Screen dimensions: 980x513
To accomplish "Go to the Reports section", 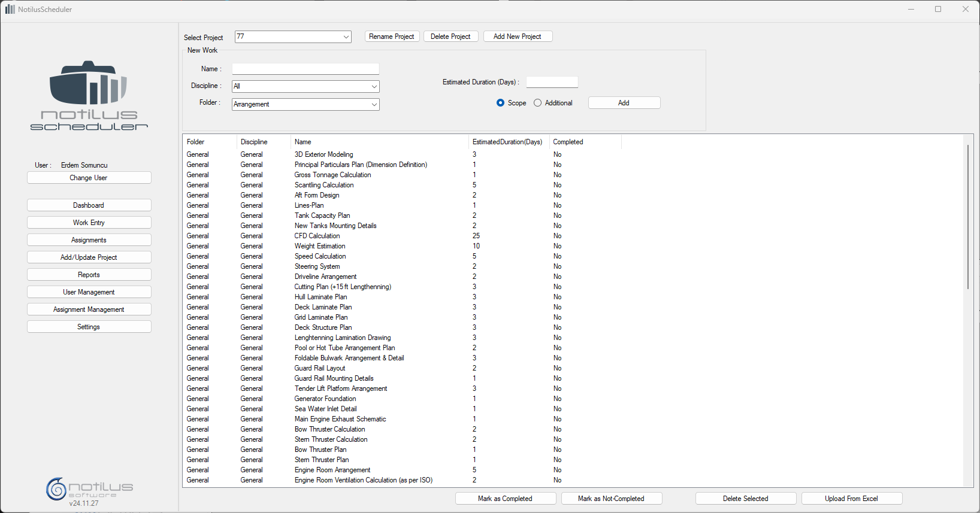I will coord(89,275).
